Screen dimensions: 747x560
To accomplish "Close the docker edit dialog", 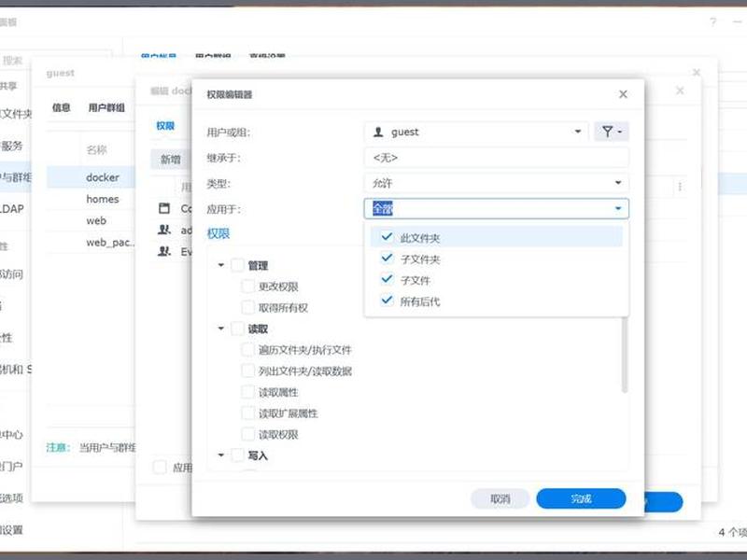I will tap(680, 91).
